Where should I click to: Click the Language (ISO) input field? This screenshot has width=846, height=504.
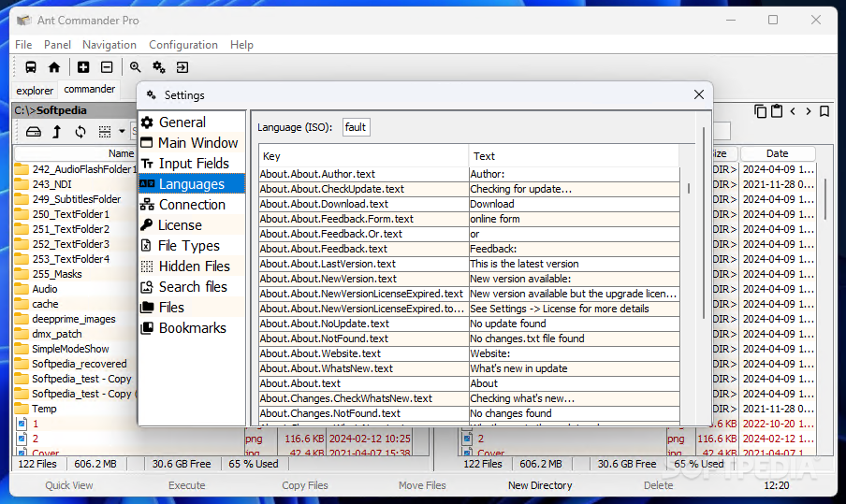pyautogui.click(x=357, y=127)
